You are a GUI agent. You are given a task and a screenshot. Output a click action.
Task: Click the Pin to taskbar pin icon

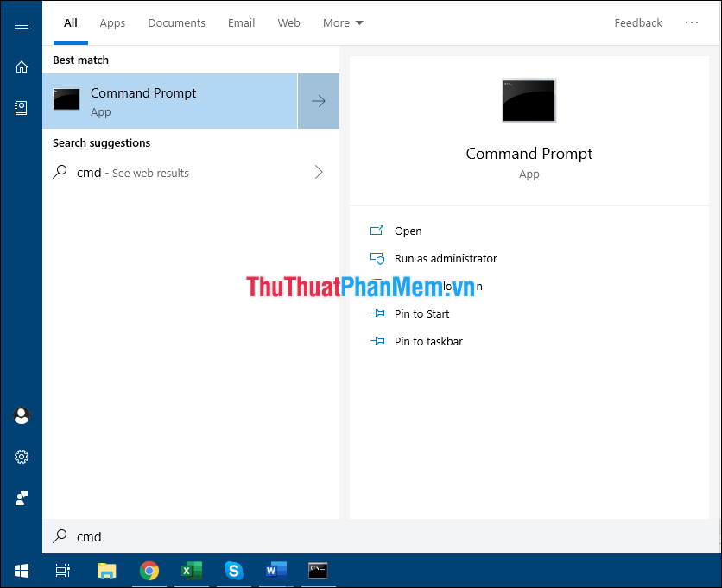coord(377,341)
